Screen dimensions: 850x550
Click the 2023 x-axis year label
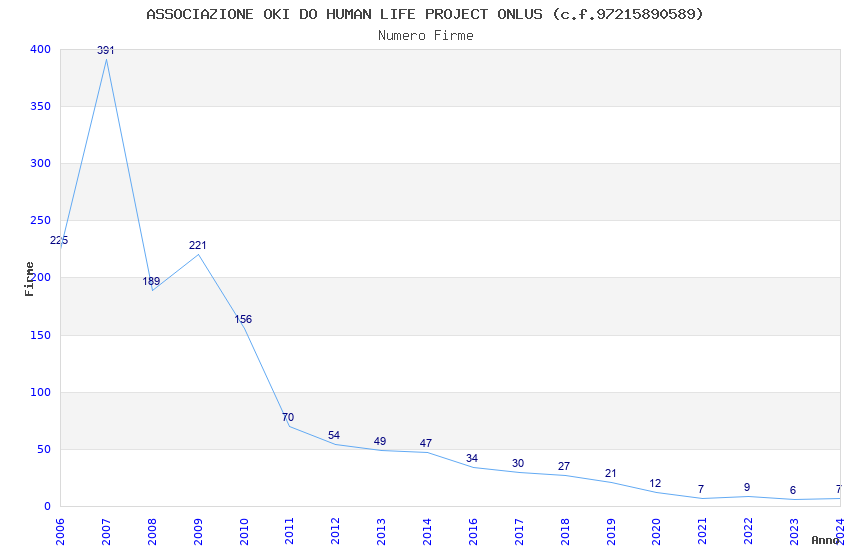pyautogui.click(x=794, y=531)
